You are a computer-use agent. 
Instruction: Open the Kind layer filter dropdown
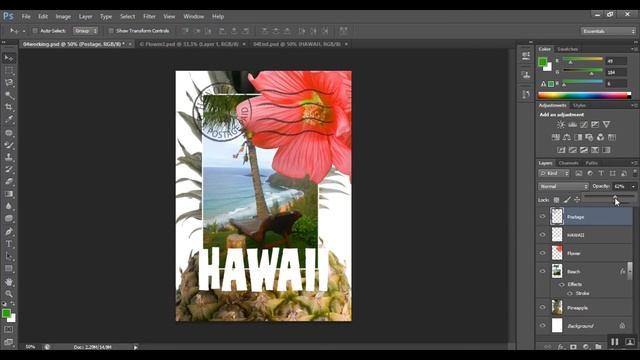tap(554, 173)
